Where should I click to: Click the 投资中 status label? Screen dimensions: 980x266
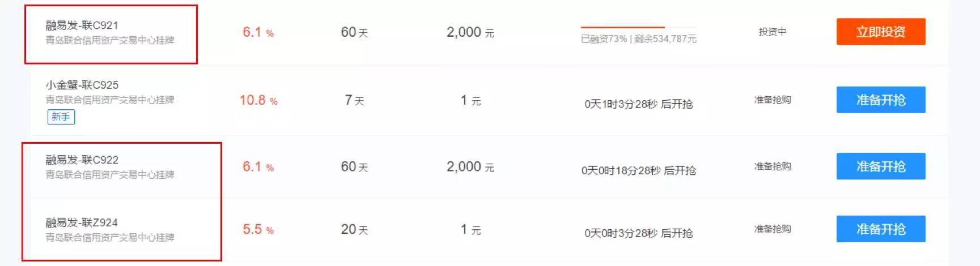(772, 32)
